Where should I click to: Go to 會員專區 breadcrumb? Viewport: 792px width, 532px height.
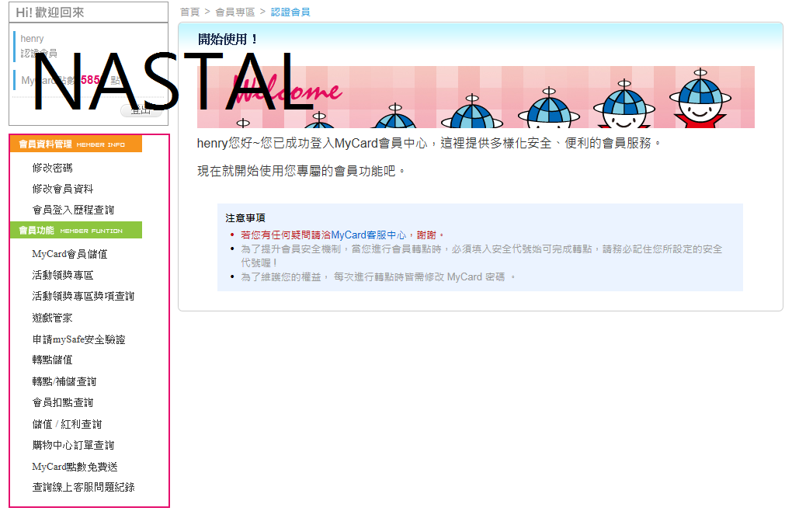coord(234,12)
